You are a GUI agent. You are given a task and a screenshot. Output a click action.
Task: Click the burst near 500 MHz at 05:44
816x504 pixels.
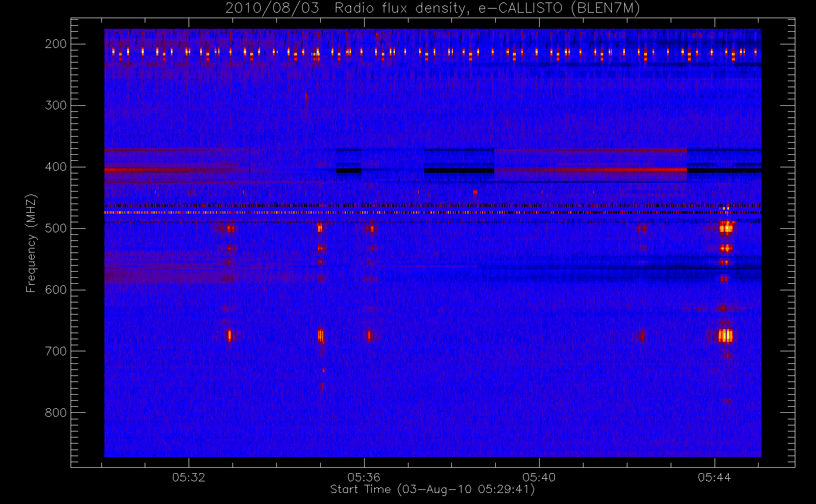tap(726, 228)
